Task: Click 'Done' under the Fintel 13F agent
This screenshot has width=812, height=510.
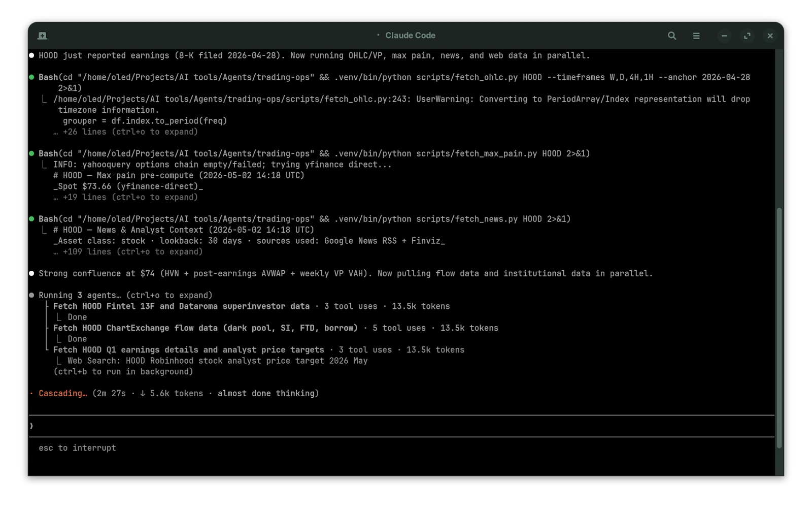Action: (x=77, y=317)
